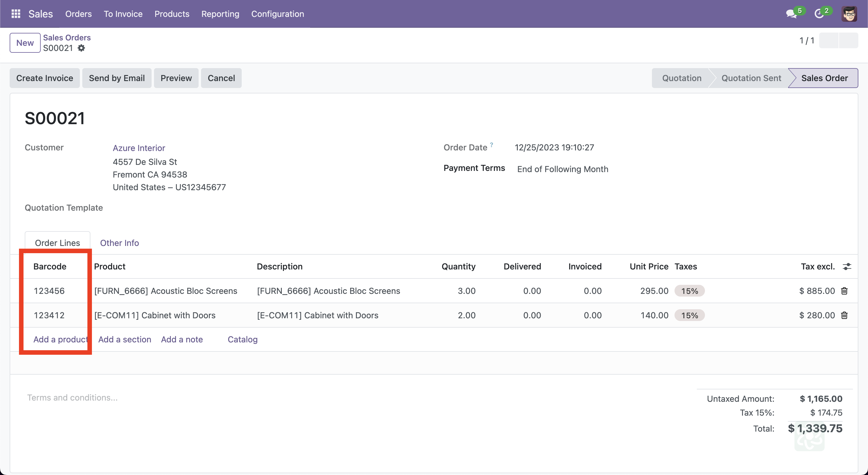Click the Create Invoice button
Screen dimensions: 868x475
pos(45,78)
